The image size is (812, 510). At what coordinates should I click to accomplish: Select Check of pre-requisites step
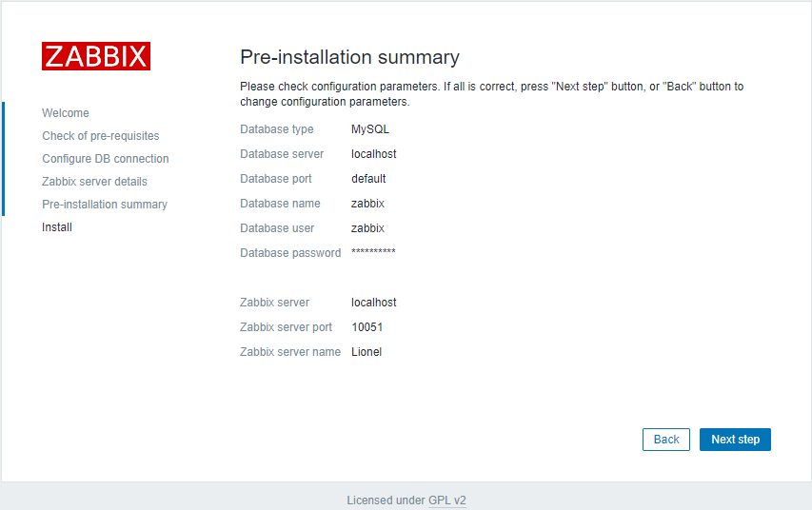click(101, 136)
